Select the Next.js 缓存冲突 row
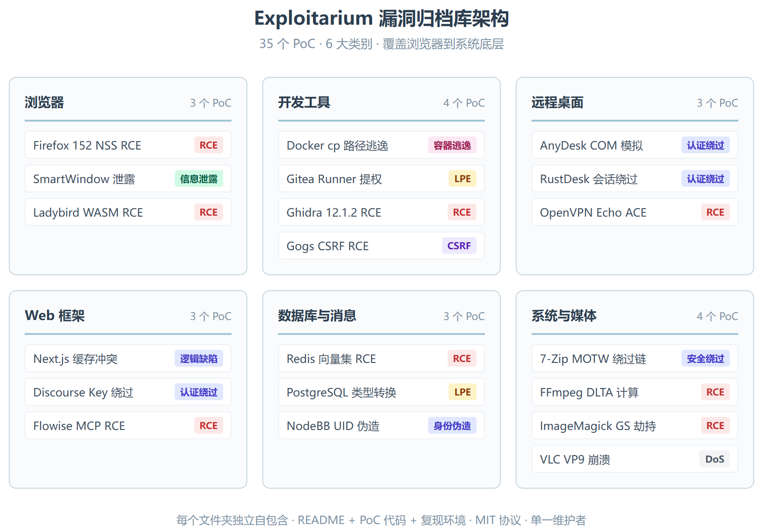 click(128, 359)
